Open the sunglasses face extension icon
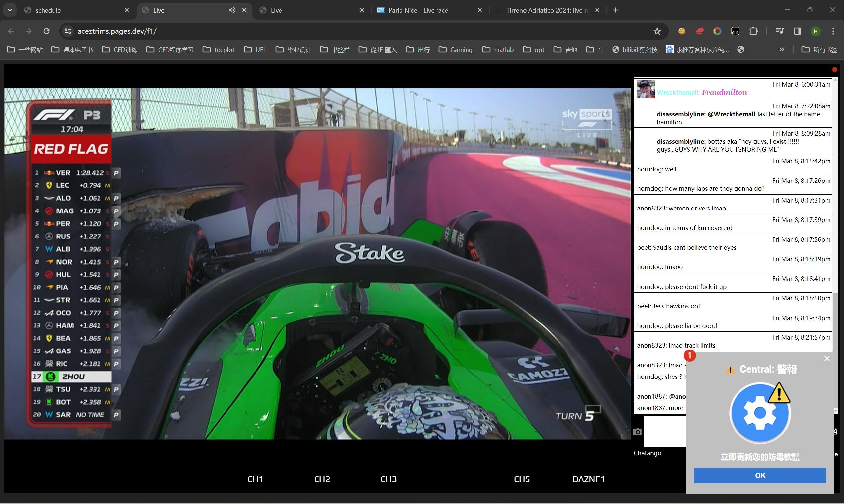844x504 pixels. point(735,31)
